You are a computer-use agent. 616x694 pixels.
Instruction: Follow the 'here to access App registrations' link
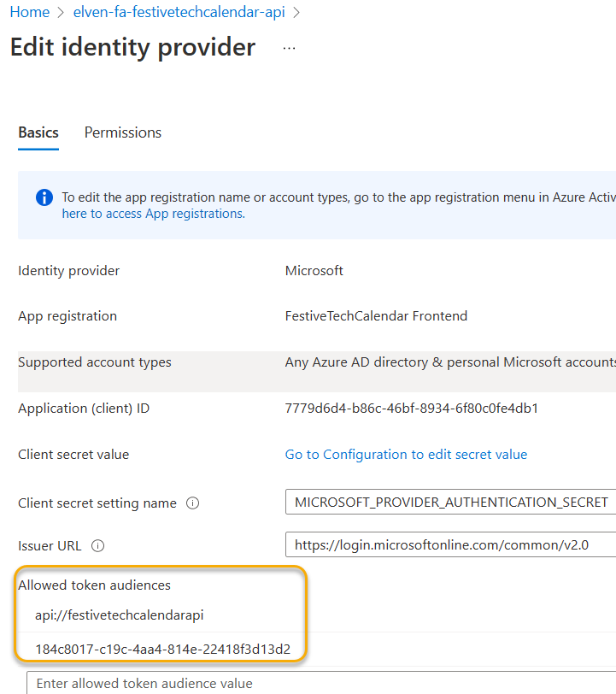click(153, 214)
